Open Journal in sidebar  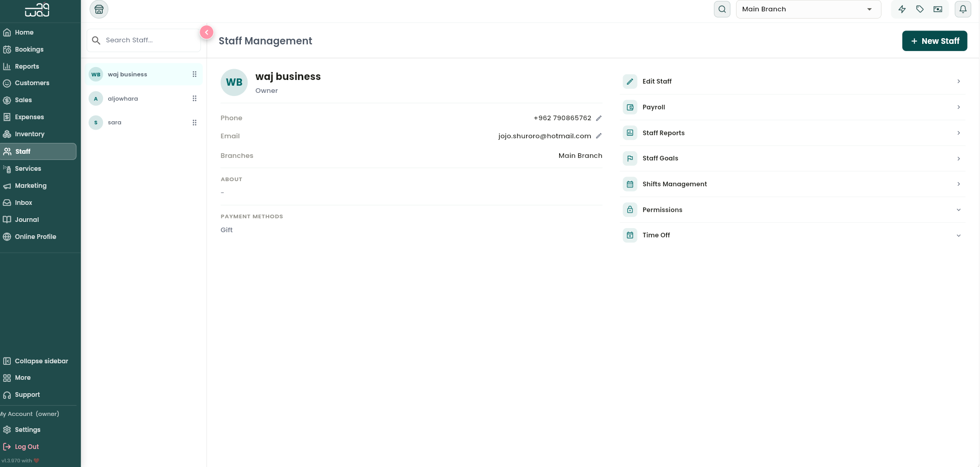(38, 220)
